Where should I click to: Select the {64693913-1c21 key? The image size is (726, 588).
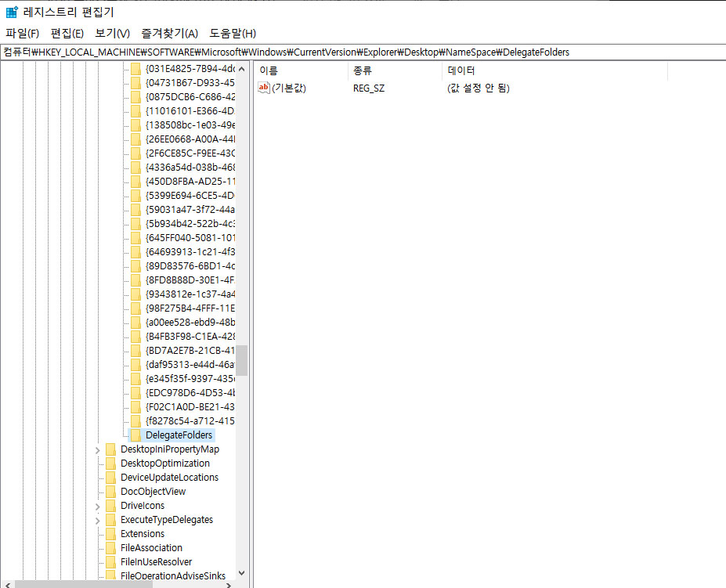(190, 252)
